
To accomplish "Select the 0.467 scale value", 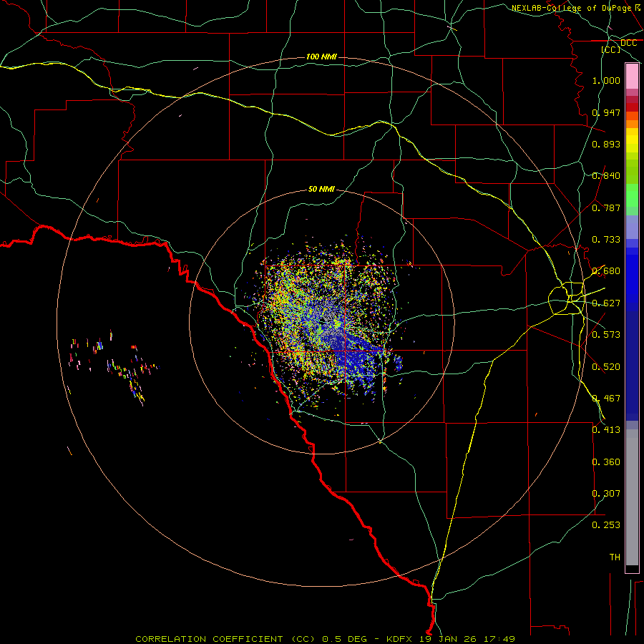I will (x=606, y=399).
